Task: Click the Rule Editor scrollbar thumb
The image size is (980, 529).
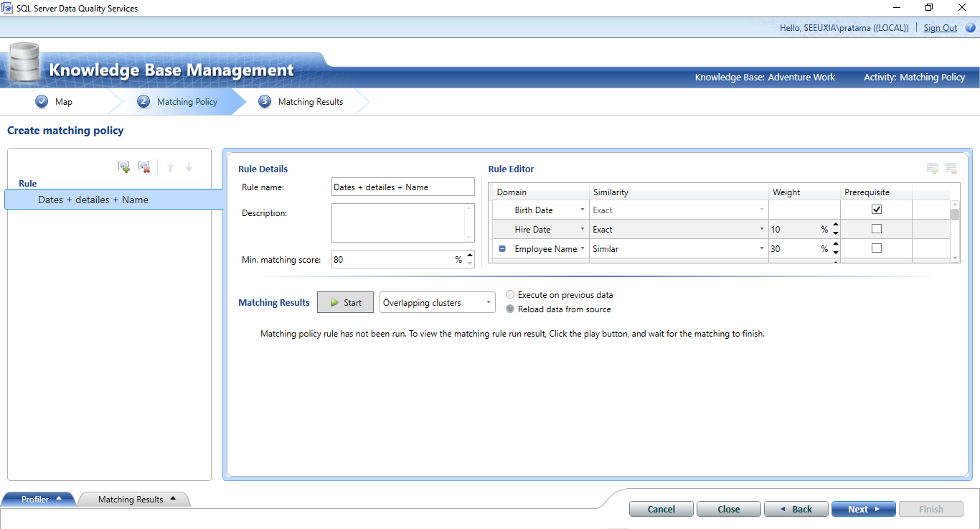Action: 955,214
